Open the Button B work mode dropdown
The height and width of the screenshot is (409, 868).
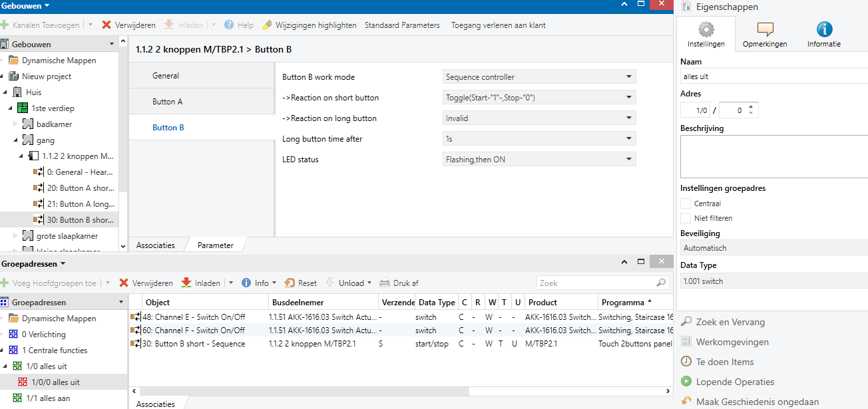[539, 76]
